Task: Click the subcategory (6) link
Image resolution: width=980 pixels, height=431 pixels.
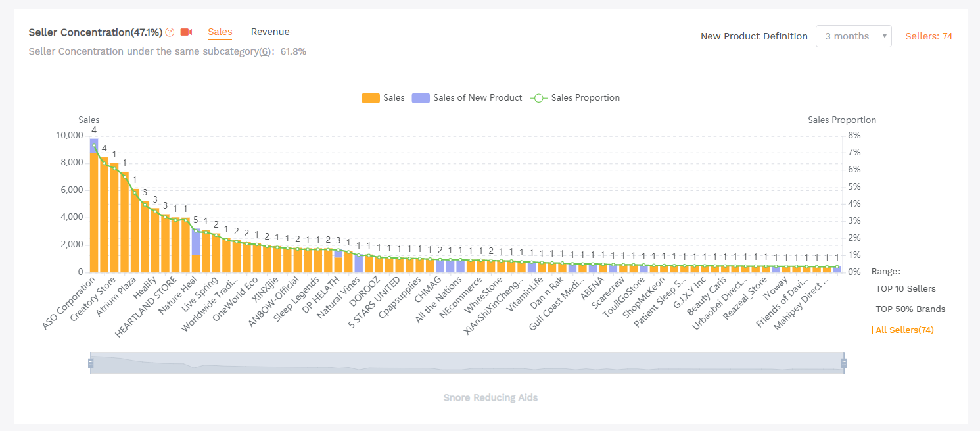Action: pos(264,51)
